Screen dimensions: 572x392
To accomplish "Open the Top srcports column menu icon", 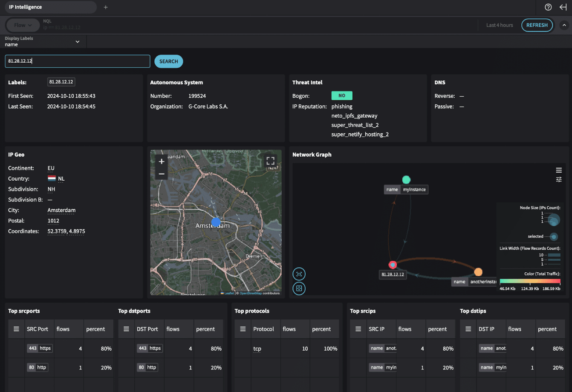I will (x=16, y=329).
